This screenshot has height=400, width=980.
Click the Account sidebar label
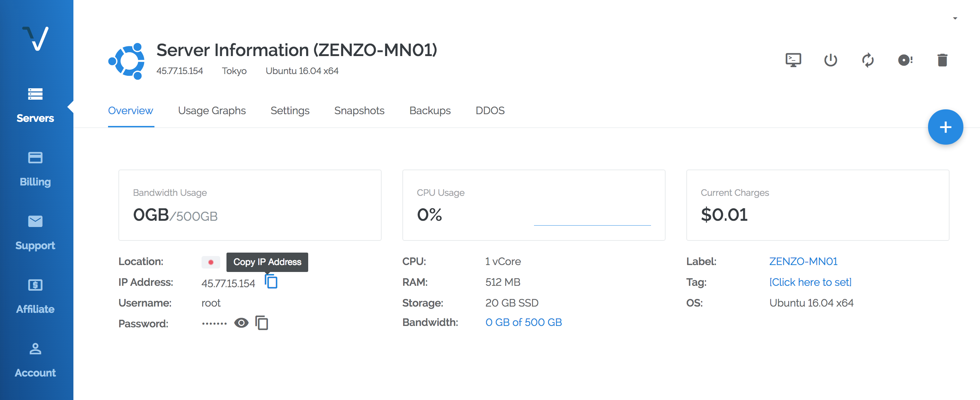[x=35, y=373]
